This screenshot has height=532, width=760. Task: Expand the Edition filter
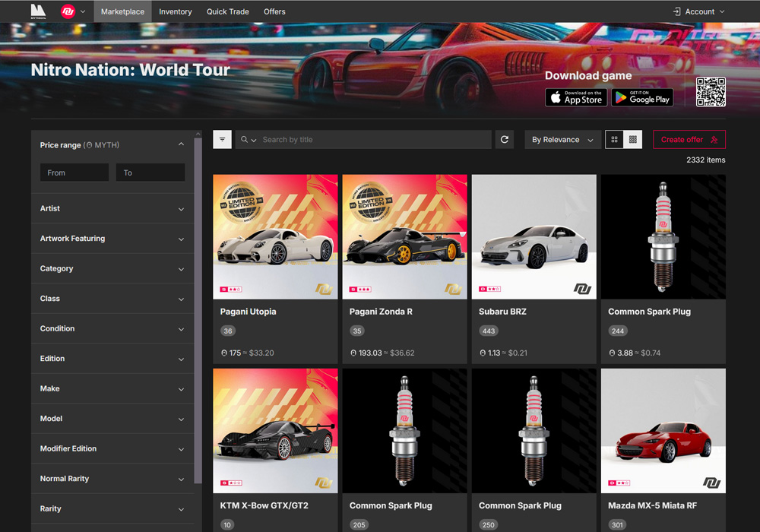point(112,359)
